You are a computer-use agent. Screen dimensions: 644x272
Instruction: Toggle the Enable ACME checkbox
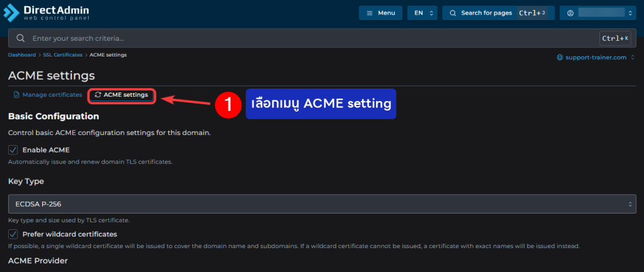pyautogui.click(x=13, y=150)
